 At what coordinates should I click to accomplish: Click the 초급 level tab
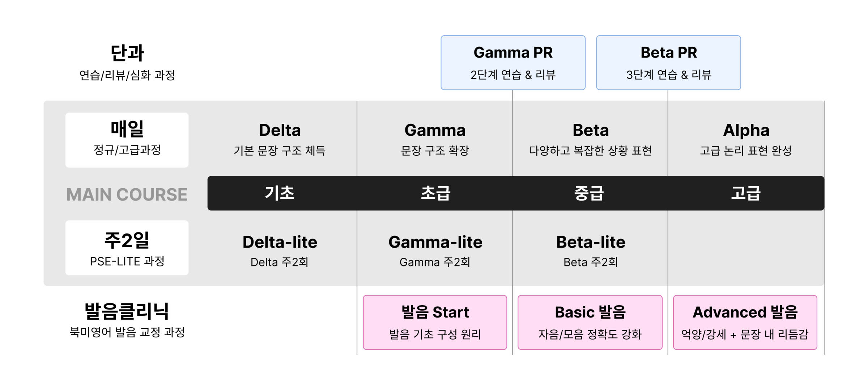435,193
